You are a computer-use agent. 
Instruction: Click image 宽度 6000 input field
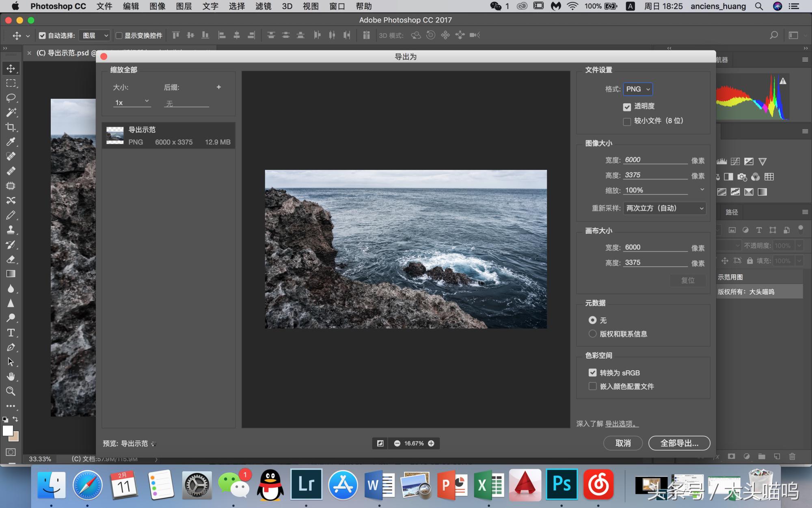[655, 160]
